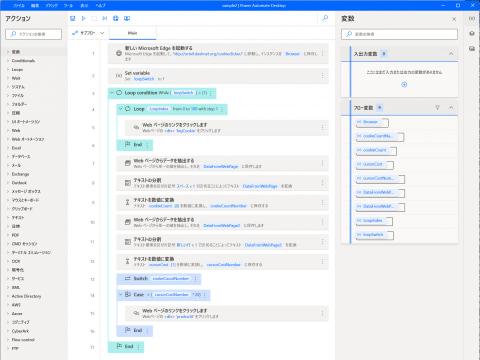Open more options on Launch Edge action

[x=322, y=53]
